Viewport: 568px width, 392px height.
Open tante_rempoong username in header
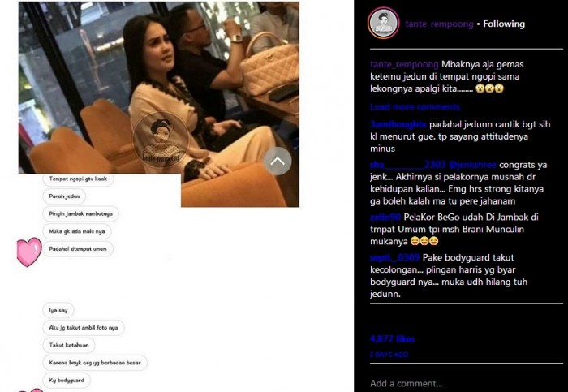pyautogui.click(x=439, y=24)
